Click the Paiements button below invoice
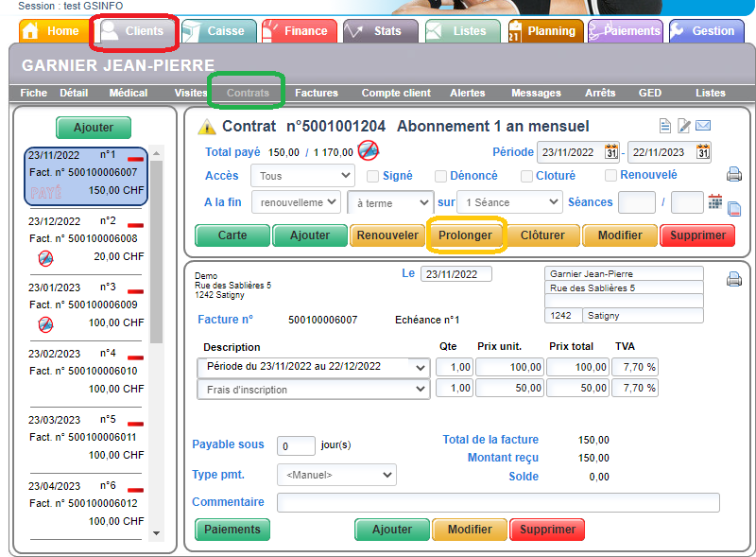 point(232,530)
